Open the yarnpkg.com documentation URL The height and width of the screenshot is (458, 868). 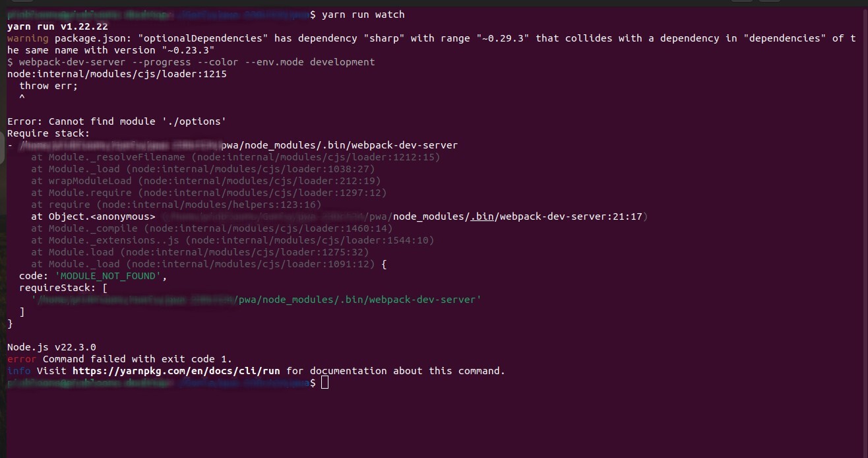[176, 371]
